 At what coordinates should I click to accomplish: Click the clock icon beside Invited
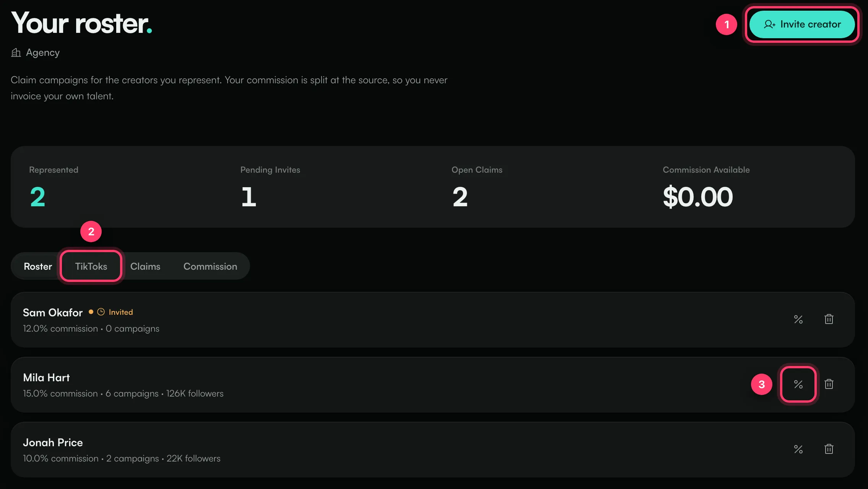pyautogui.click(x=101, y=312)
